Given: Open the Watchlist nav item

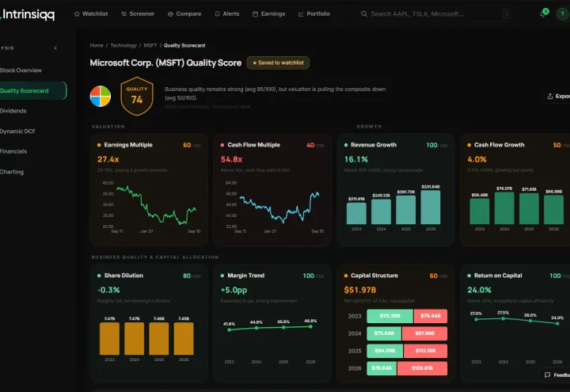Looking at the screenshot, I should coord(91,13).
